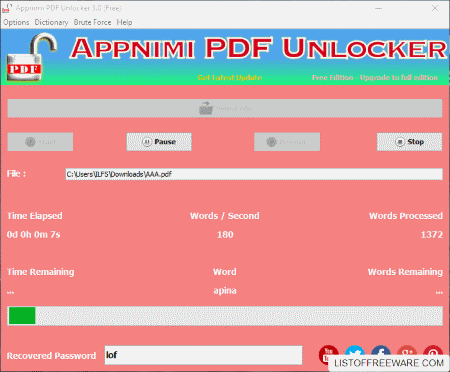
Task: Pause the password recovery
Action: pyautogui.click(x=159, y=142)
